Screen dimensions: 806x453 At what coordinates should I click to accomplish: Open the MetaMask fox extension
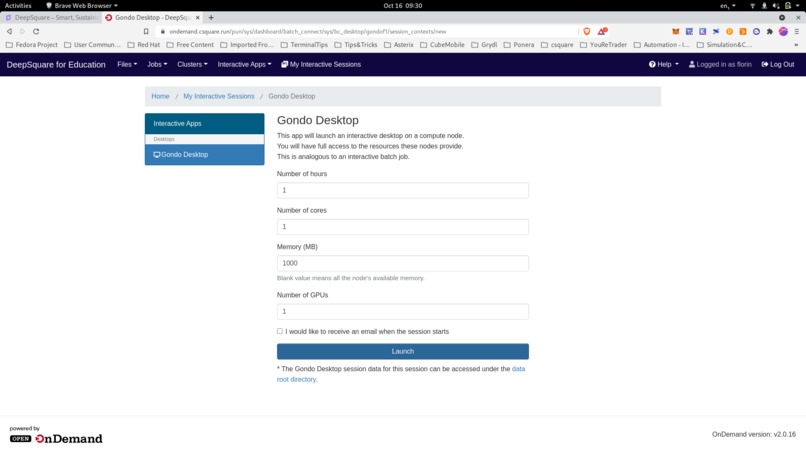tap(675, 31)
